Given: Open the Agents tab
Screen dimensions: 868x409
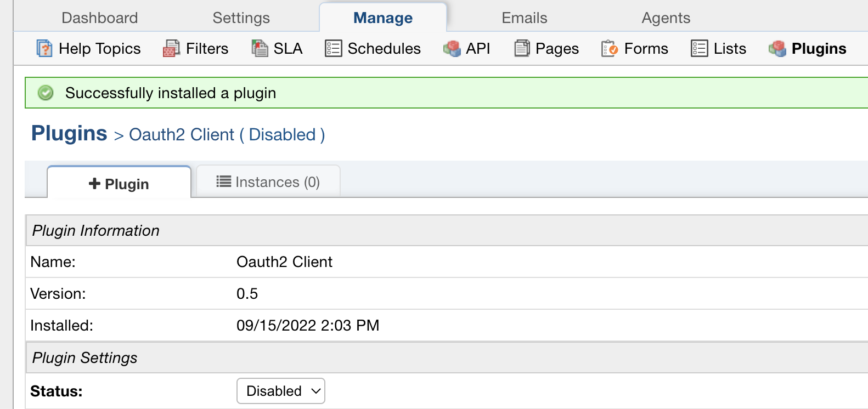Looking at the screenshot, I should coord(666,18).
